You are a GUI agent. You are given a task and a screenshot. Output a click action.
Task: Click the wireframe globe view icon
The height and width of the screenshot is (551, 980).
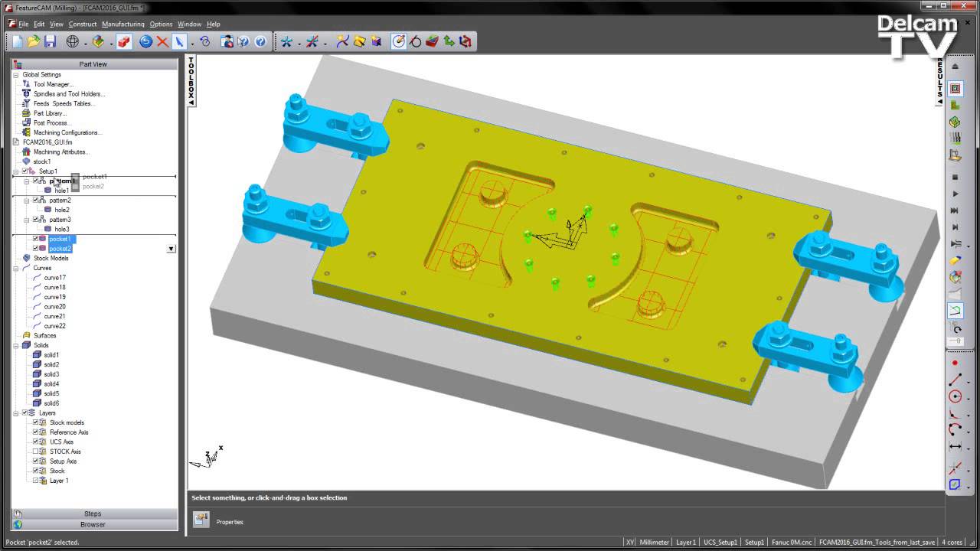73,41
